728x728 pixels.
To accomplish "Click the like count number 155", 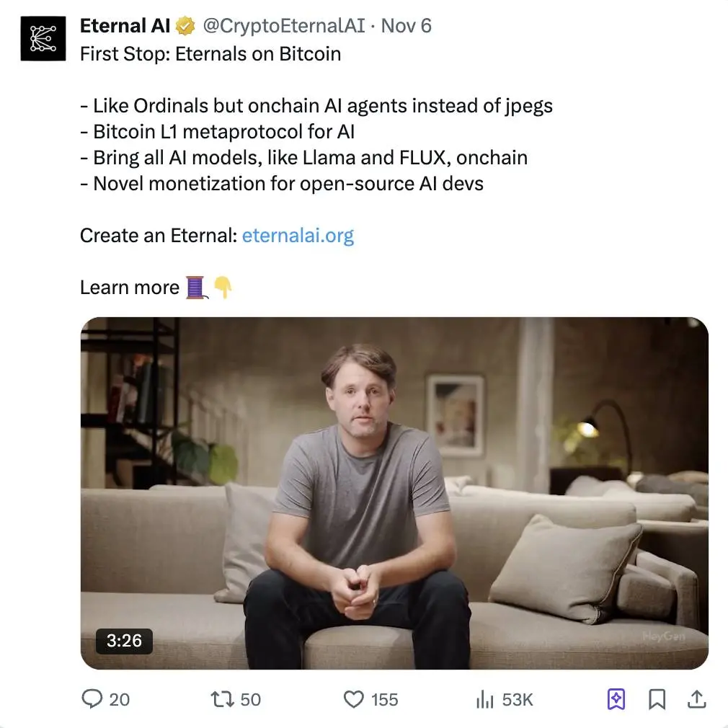I will [x=384, y=699].
